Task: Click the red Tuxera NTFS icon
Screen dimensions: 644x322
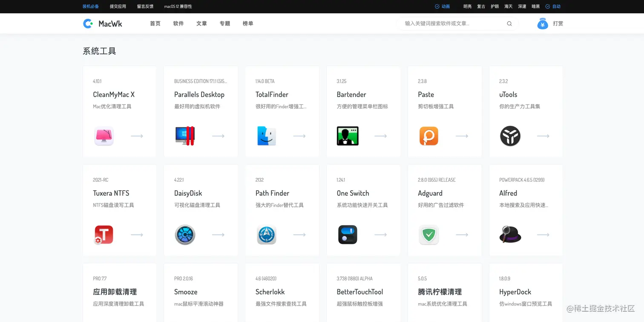Action: [x=104, y=235]
